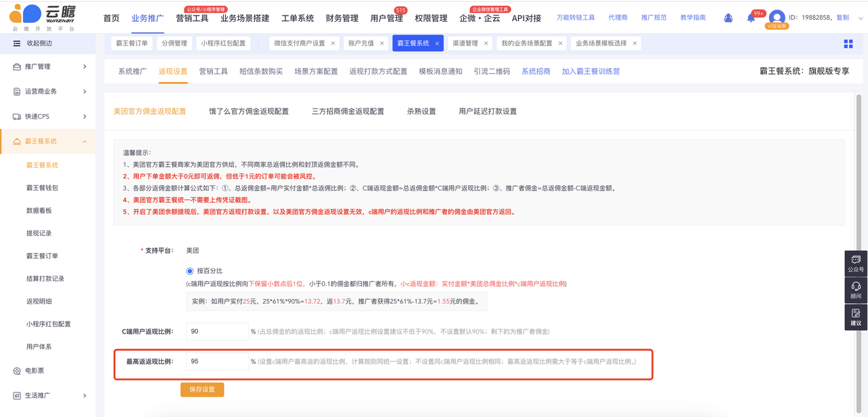This screenshot has height=417, width=868.
Task: Open 营销工具 in the top navigation bar
Action: tap(192, 18)
